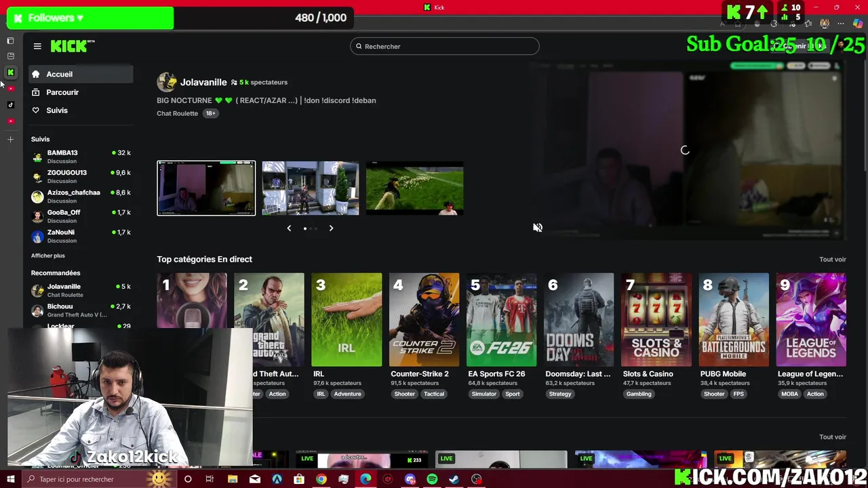
Task: Click lower Tout voir link above live streams
Action: [832, 437]
